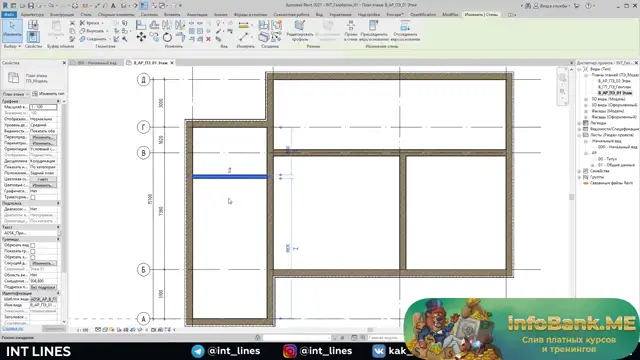Open the Справка по свойствам link

[x=12, y=329]
